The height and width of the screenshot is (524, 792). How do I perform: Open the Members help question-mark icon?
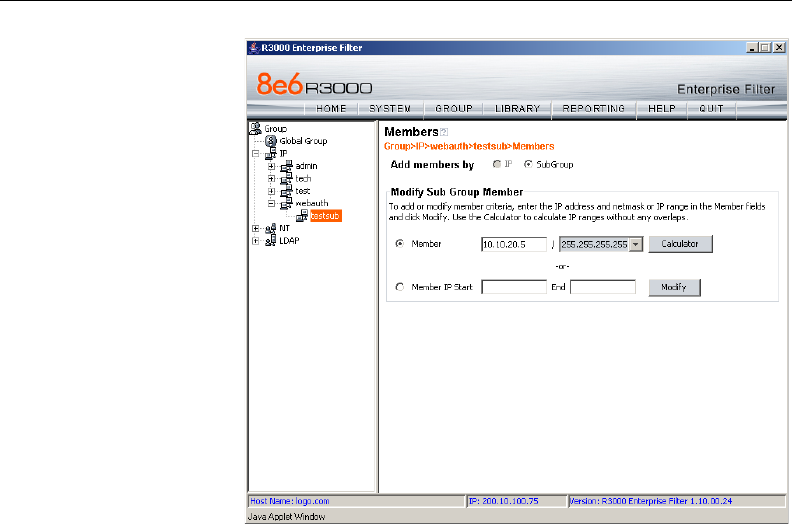(444, 132)
